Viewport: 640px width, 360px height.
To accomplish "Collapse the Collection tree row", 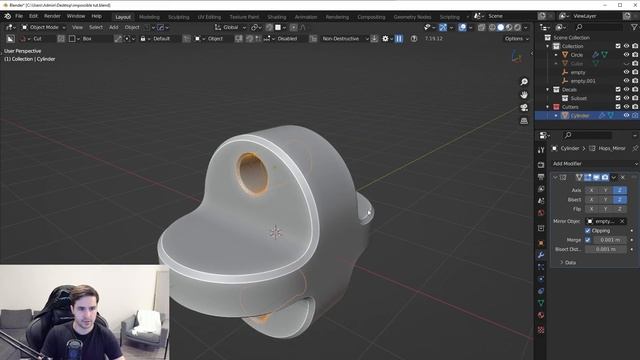I will click(x=548, y=46).
